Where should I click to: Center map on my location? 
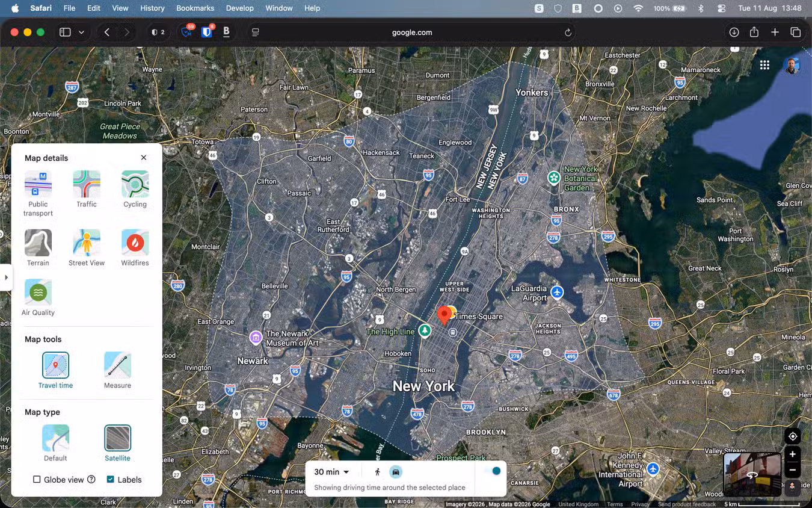tap(793, 436)
